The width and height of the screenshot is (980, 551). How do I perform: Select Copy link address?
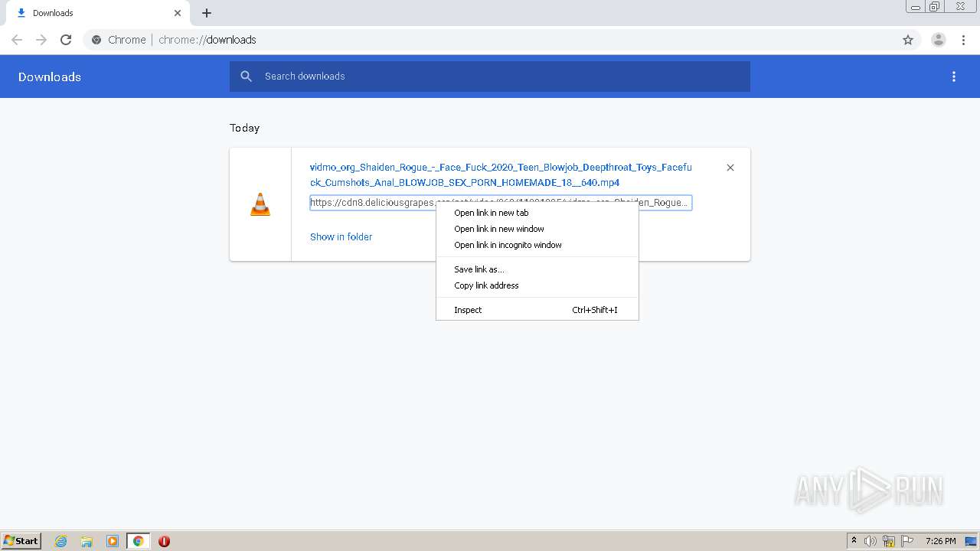tap(537, 285)
